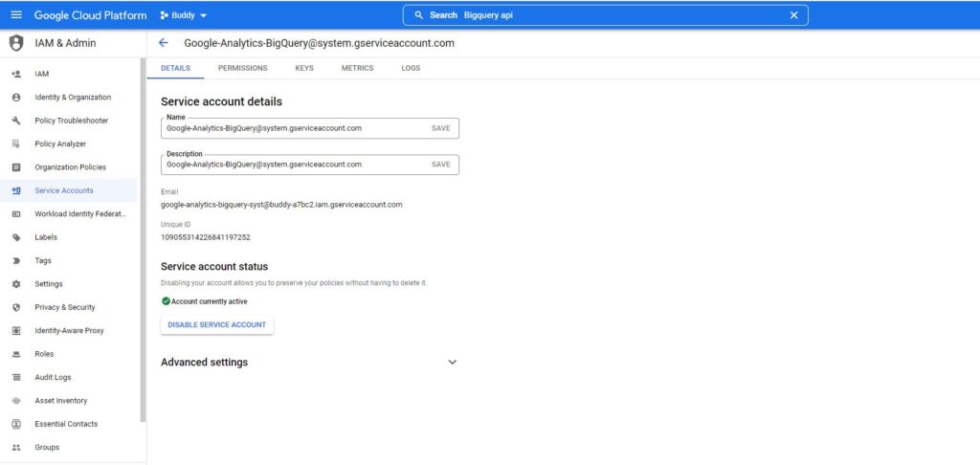Screen dimensions: 980x465
Task: Switch to the Permissions tab
Action: pyautogui.click(x=242, y=68)
